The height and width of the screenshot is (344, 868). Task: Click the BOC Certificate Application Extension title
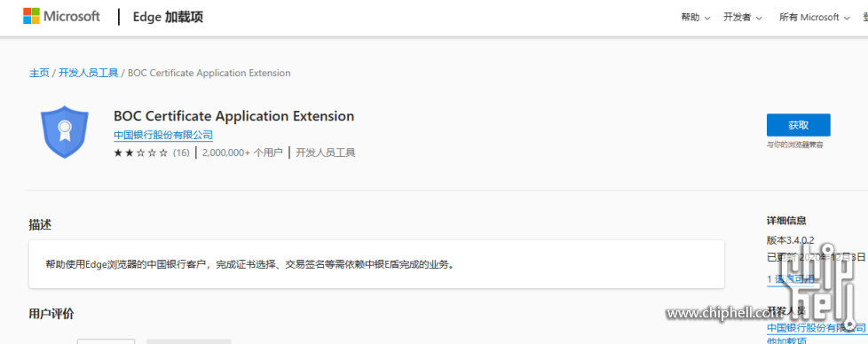click(x=233, y=116)
